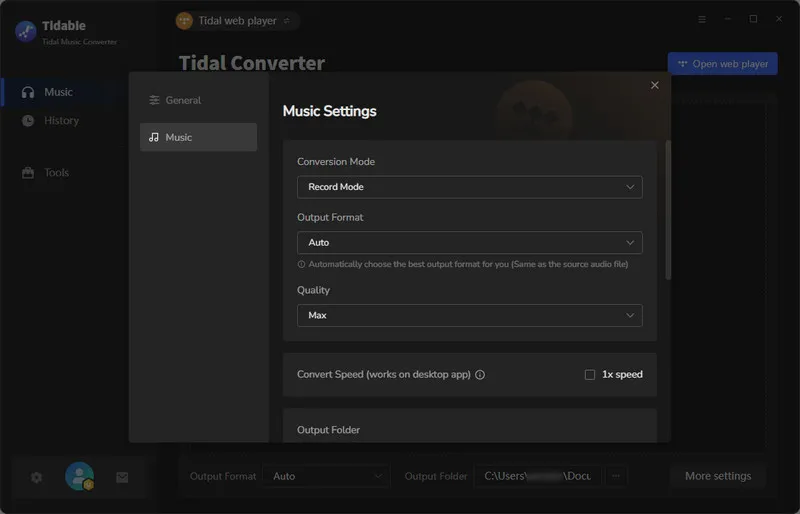
Task: Click the Output Format hint info icon
Action: (302, 264)
